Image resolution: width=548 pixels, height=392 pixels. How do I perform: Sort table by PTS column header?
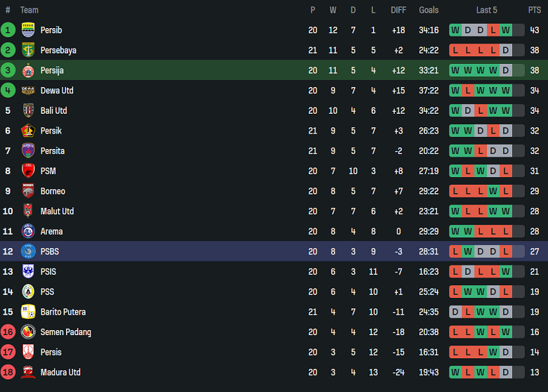click(x=535, y=10)
